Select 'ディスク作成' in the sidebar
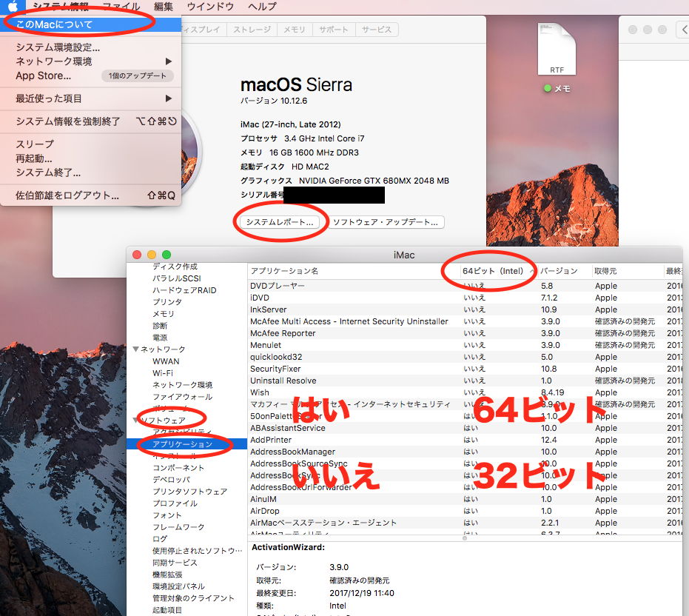This screenshot has height=616, width=689. [175, 267]
